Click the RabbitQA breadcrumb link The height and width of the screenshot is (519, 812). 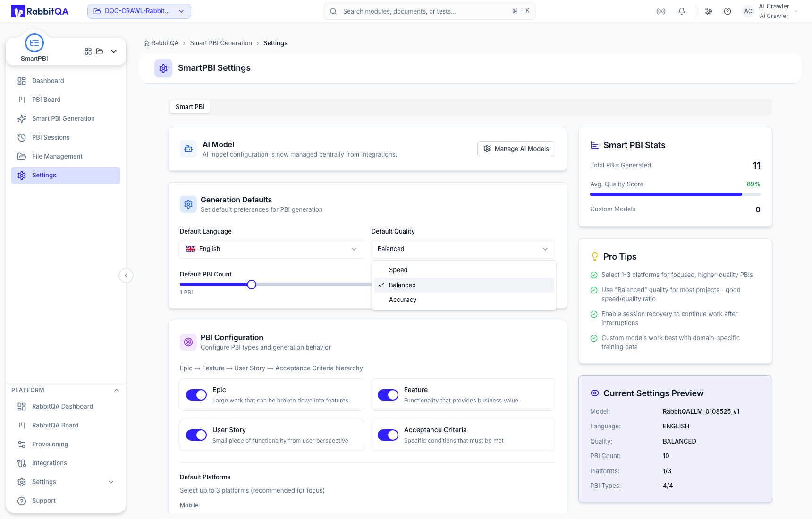pos(165,43)
